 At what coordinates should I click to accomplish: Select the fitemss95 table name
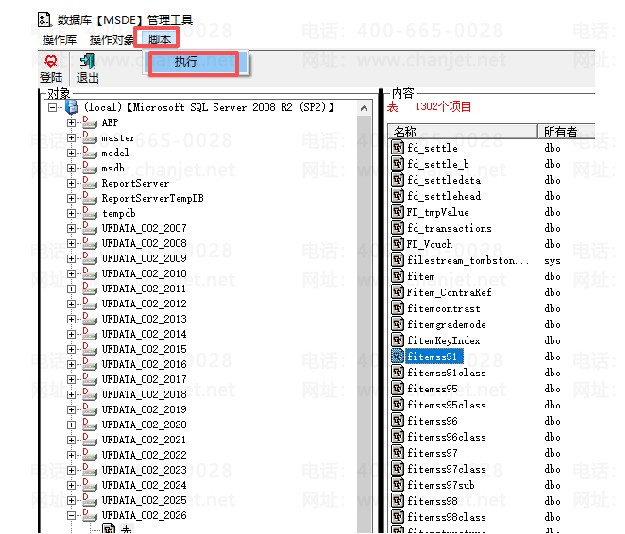pyautogui.click(x=432, y=389)
